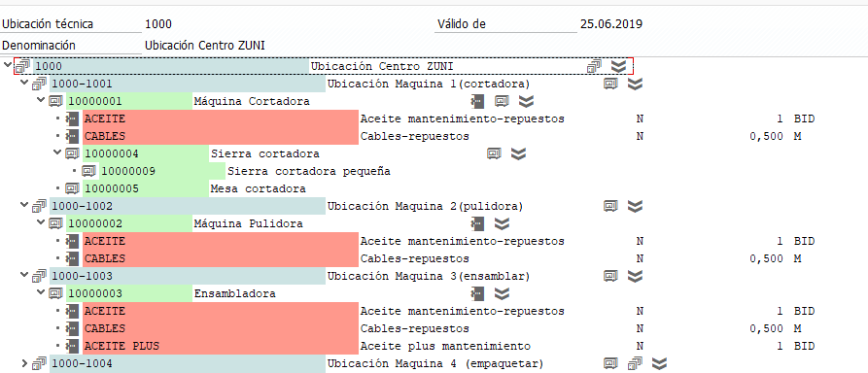The width and height of the screenshot is (868, 373).
Task: Collapse the 1000-1001 location node
Action: pyautogui.click(x=23, y=84)
